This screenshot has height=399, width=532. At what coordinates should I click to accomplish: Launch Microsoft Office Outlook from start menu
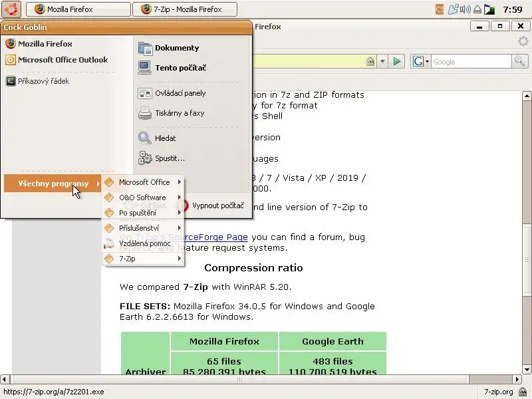click(57, 60)
